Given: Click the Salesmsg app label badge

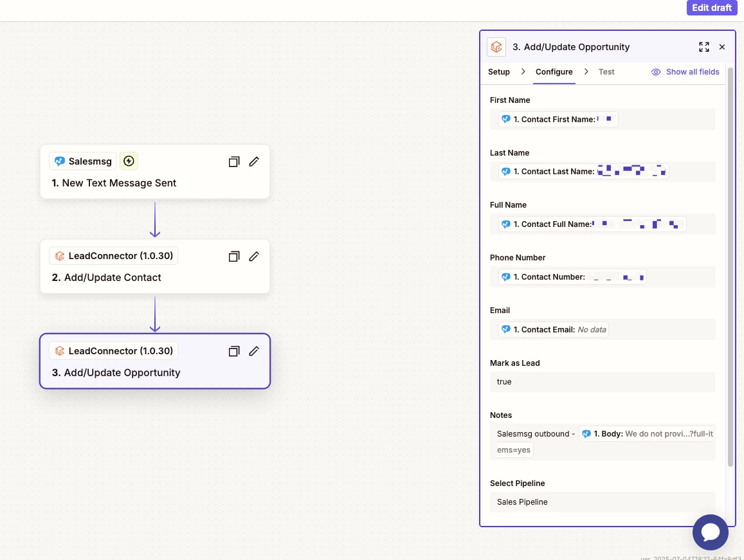Looking at the screenshot, I should tap(83, 161).
